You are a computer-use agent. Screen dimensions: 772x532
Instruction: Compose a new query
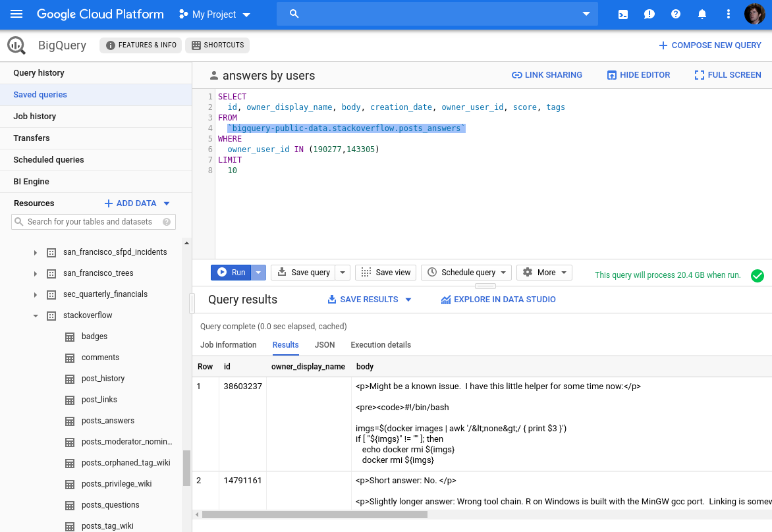[709, 45]
